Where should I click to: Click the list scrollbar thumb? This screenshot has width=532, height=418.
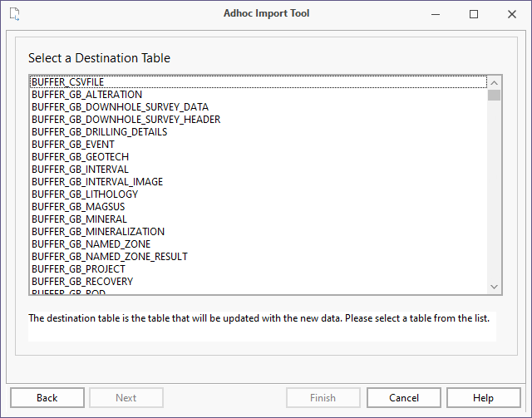pos(494,95)
